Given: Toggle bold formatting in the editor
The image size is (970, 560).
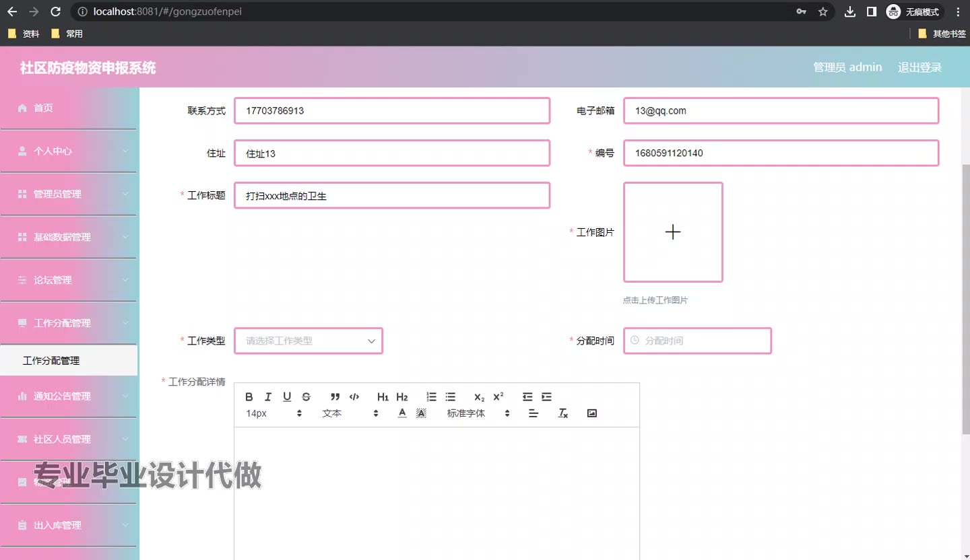Looking at the screenshot, I should point(249,396).
